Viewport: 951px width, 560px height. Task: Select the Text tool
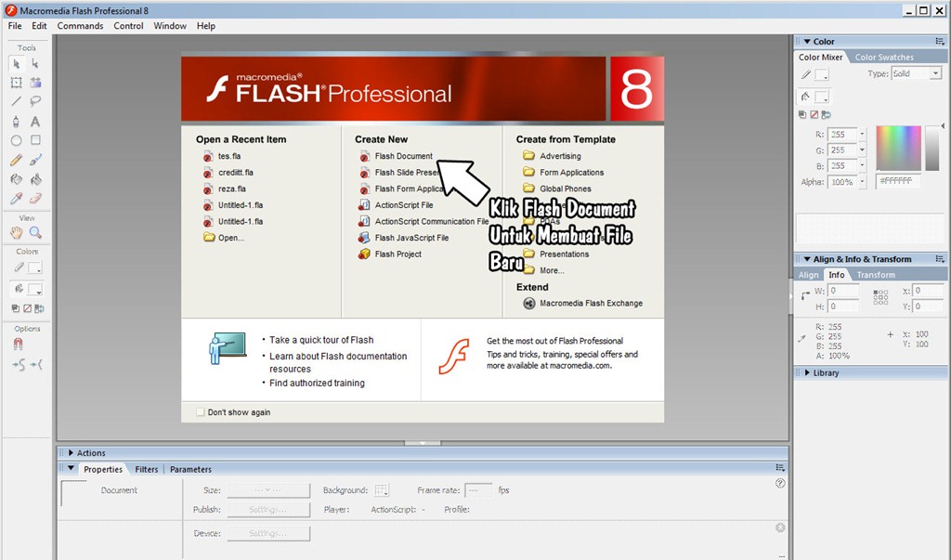pos(36,122)
